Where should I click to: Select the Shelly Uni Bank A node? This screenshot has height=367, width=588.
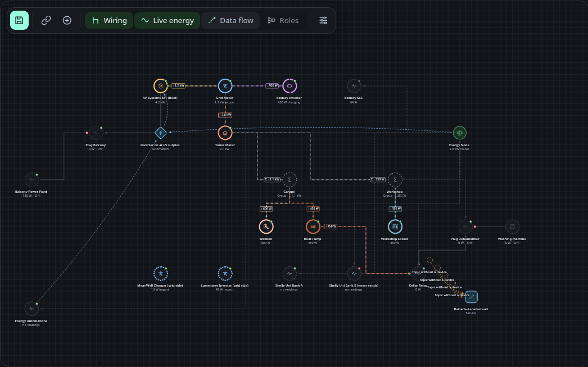point(290,273)
